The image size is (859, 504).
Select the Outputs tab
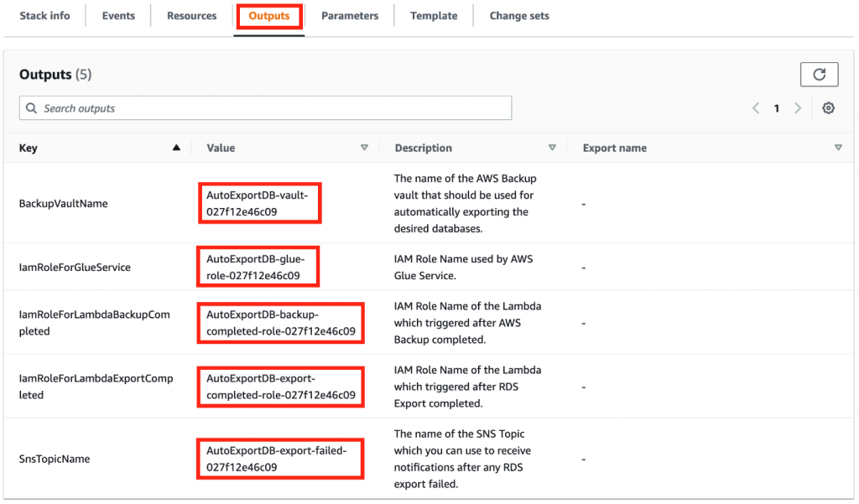coord(269,16)
